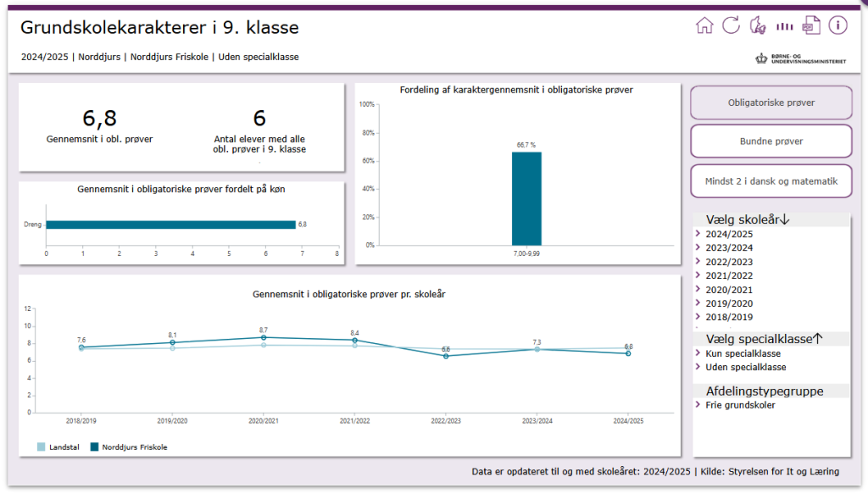This screenshot has width=868, height=494.
Task: Open Mindst 2 i dansk og matematik
Action: tap(771, 180)
